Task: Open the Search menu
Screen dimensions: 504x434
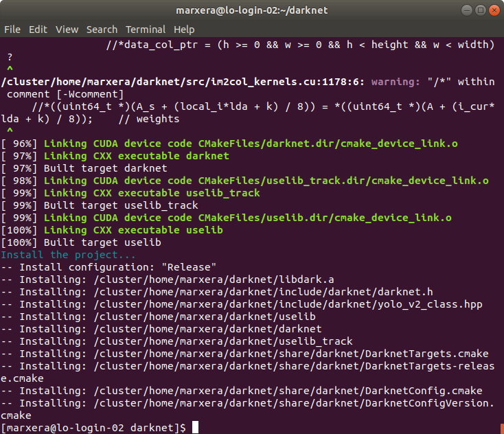Action: (x=102, y=30)
